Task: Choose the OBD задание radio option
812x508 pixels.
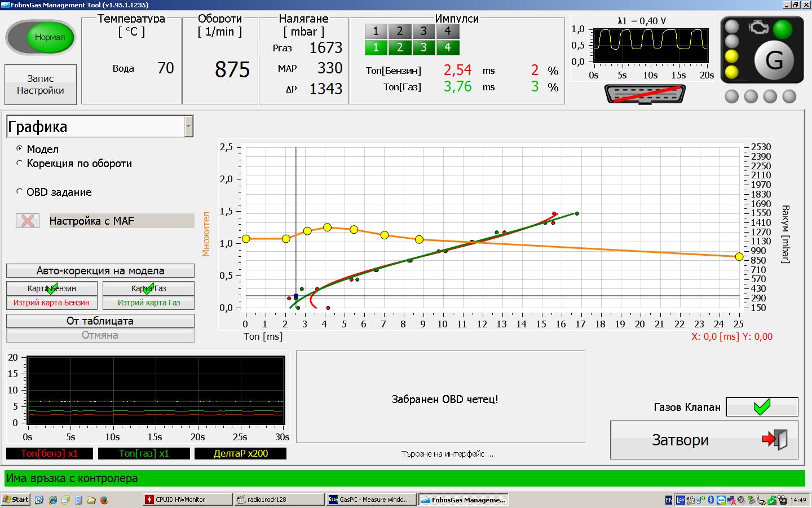Action: coord(20,192)
